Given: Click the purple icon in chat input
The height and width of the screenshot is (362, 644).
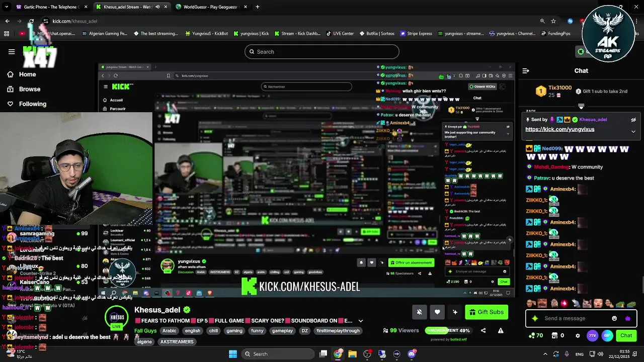Looking at the screenshot, I should tap(627, 318).
